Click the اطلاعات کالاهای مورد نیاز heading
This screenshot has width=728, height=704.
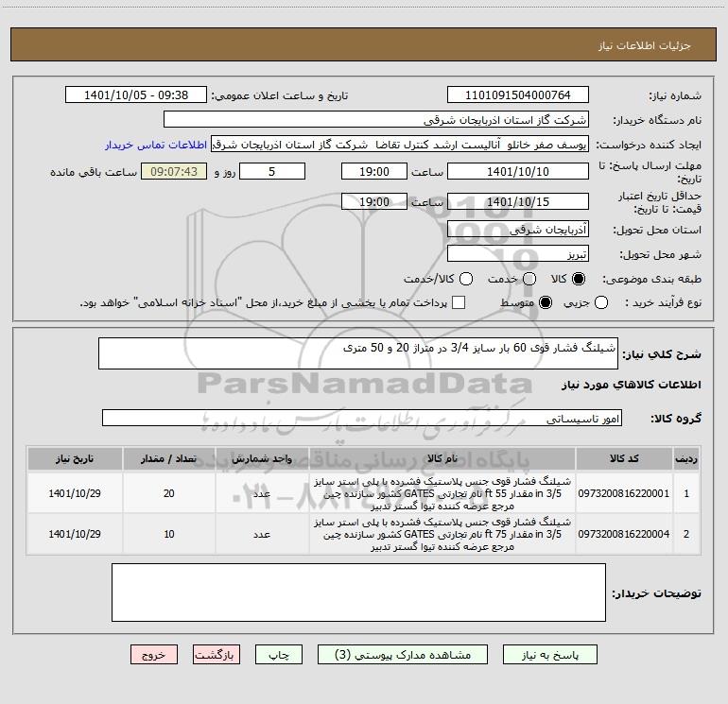coord(631,385)
